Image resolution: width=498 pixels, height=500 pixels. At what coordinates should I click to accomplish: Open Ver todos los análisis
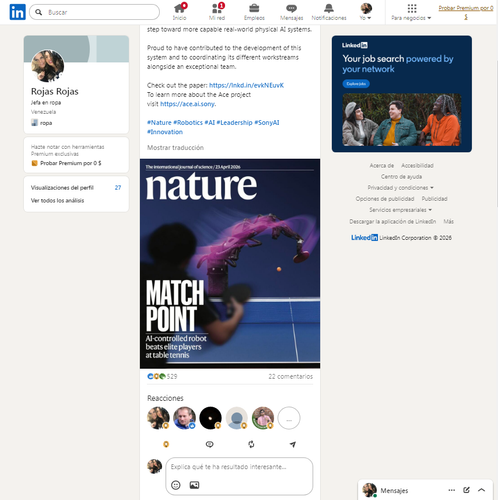(x=57, y=201)
